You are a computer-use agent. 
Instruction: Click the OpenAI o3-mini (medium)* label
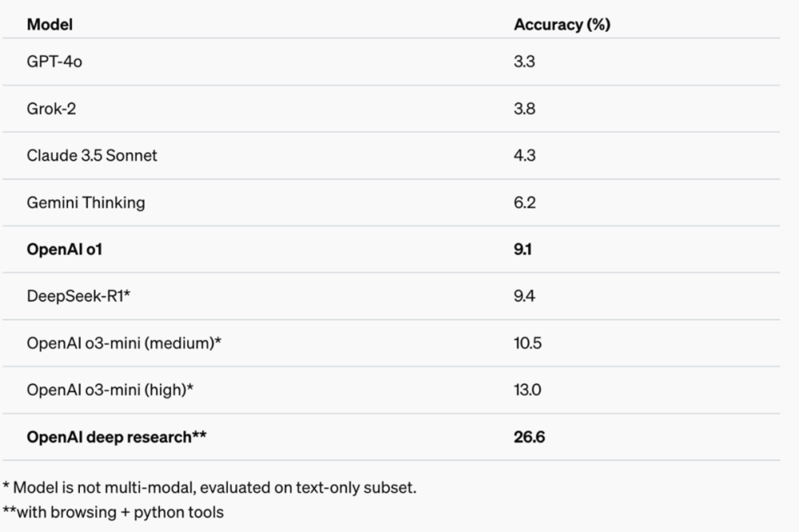click(x=124, y=343)
